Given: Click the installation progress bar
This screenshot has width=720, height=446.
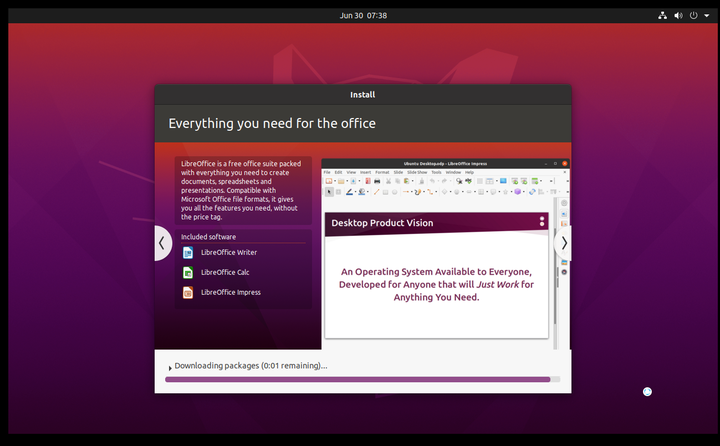Looking at the screenshot, I should 362,379.
